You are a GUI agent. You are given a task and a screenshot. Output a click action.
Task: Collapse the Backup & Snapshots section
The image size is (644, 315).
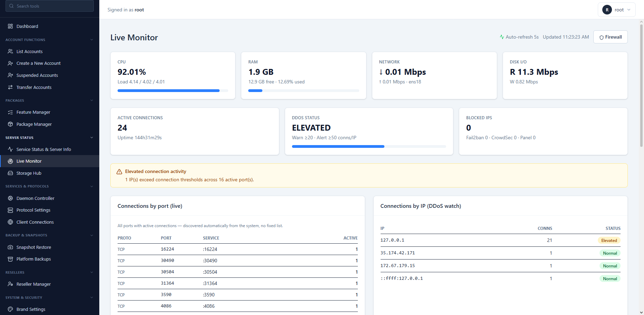click(92, 235)
